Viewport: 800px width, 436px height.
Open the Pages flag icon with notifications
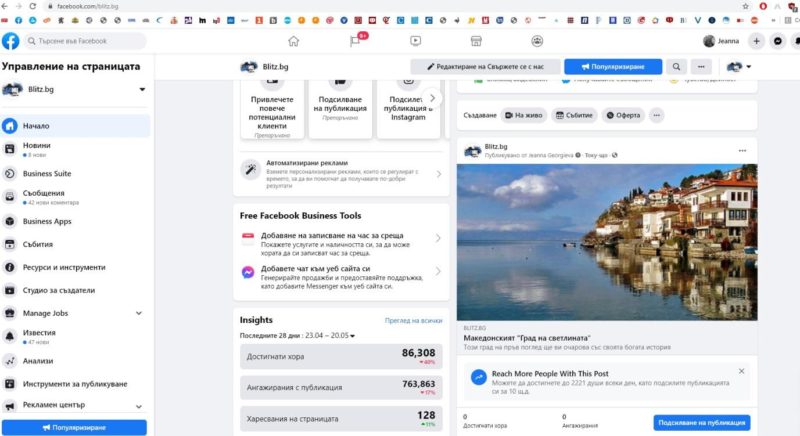355,41
